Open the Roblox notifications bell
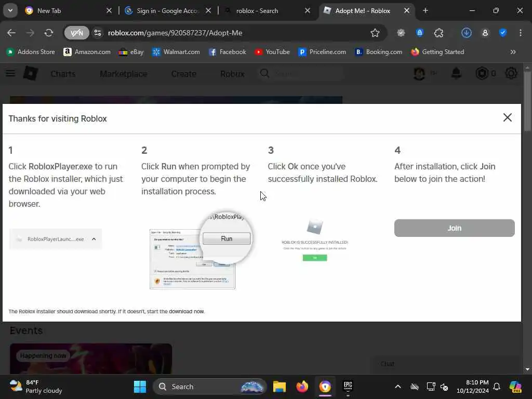The width and height of the screenshot is (532, 399). click(x=456, y=73)
